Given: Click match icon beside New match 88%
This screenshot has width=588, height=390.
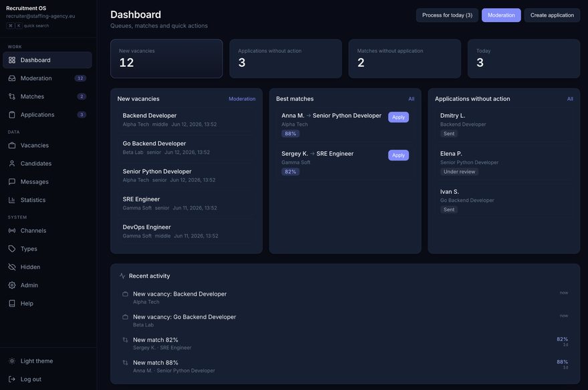Looking at the screenshot, I should pos(125,363).
